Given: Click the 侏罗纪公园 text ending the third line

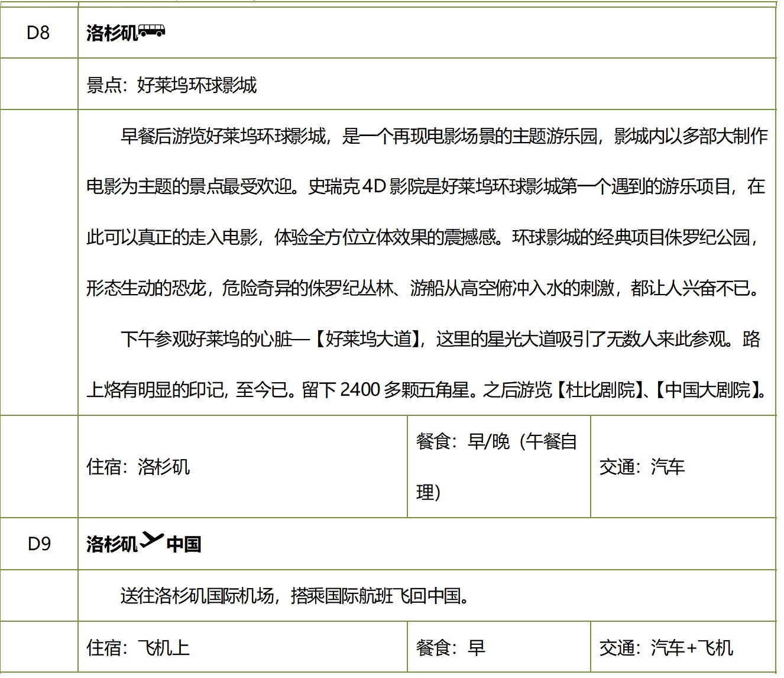Looking at the screenshot, I should point(707,238).
